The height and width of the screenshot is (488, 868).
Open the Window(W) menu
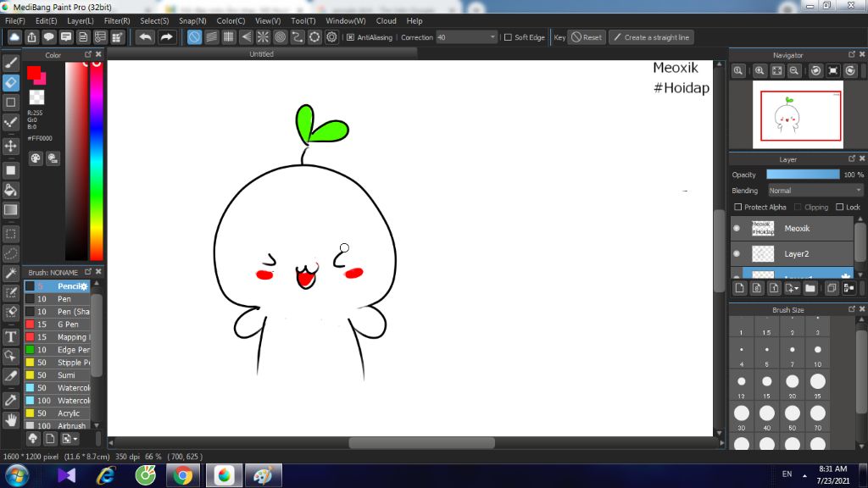(x=346, y=20)
